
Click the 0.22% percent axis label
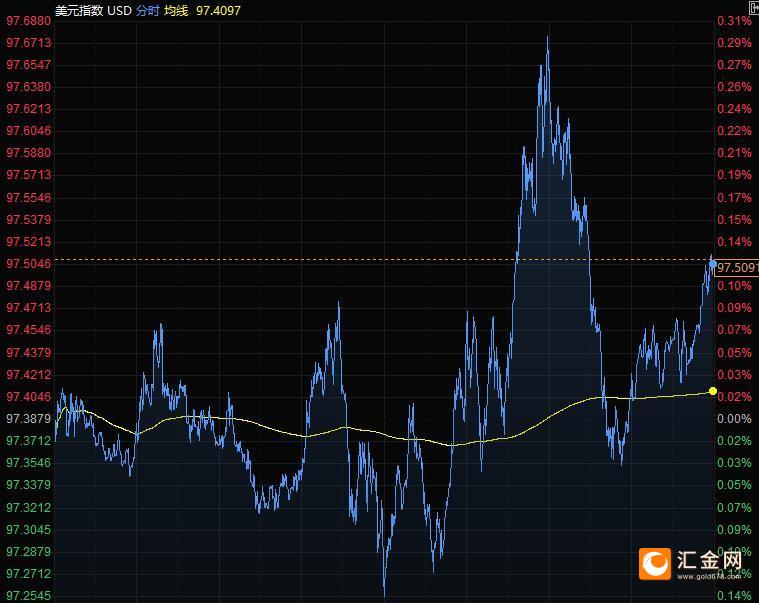pos(734,131)
